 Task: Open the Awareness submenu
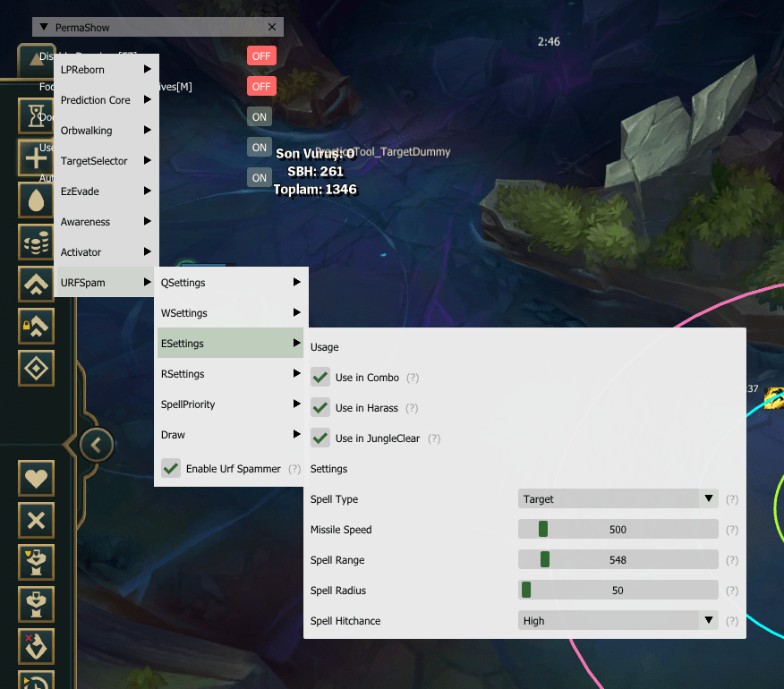tap(107, 222)
